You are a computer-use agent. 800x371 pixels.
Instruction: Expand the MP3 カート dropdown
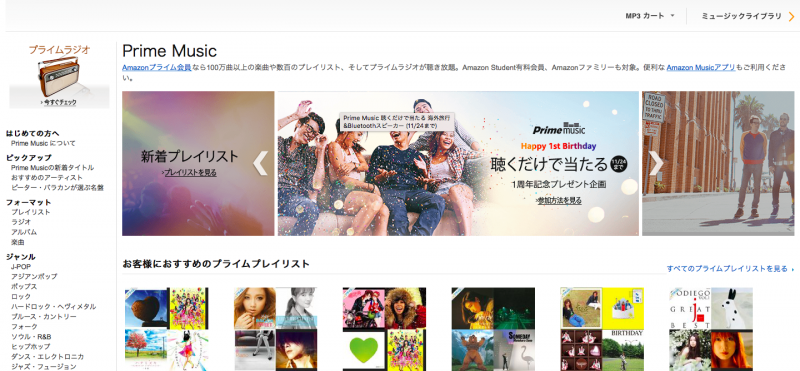(650, 16)
